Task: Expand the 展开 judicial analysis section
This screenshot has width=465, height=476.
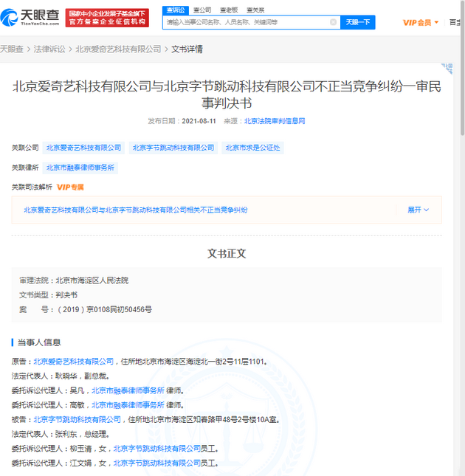Action: (x=418, y=210)
